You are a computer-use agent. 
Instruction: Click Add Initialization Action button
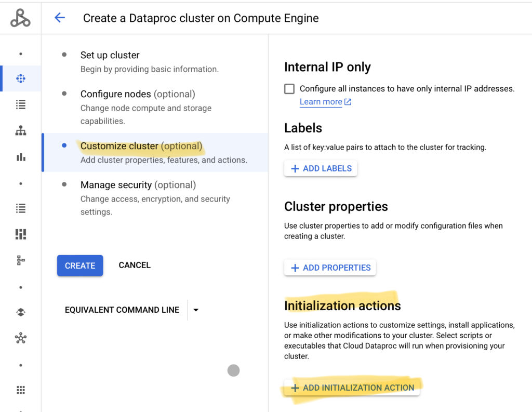pos(352,388)
